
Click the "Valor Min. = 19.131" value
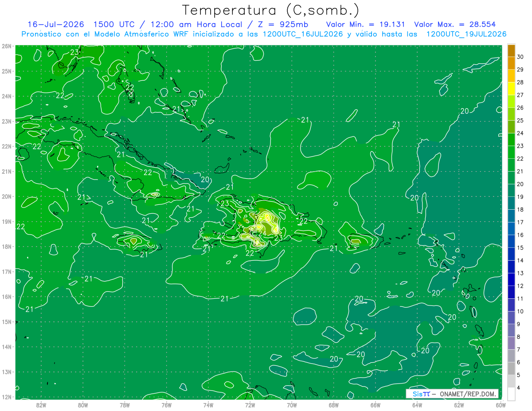(x=366, y=24)
